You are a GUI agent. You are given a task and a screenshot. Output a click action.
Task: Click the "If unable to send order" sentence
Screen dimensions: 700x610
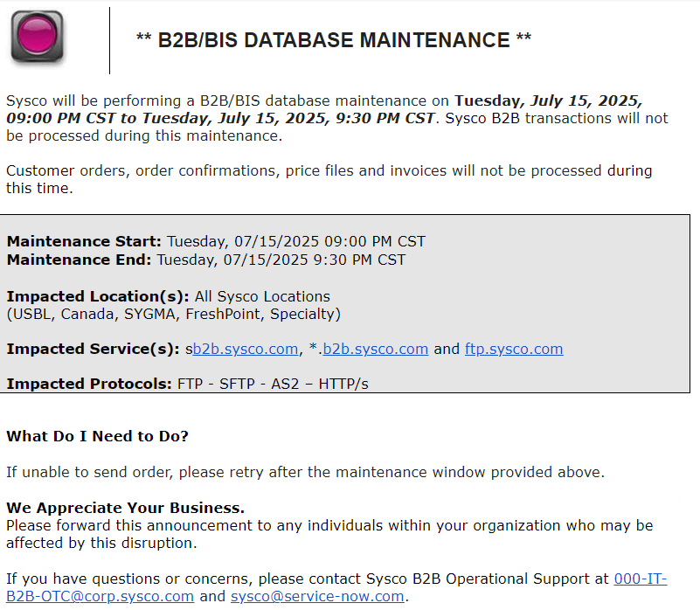(x=305, y=472)
